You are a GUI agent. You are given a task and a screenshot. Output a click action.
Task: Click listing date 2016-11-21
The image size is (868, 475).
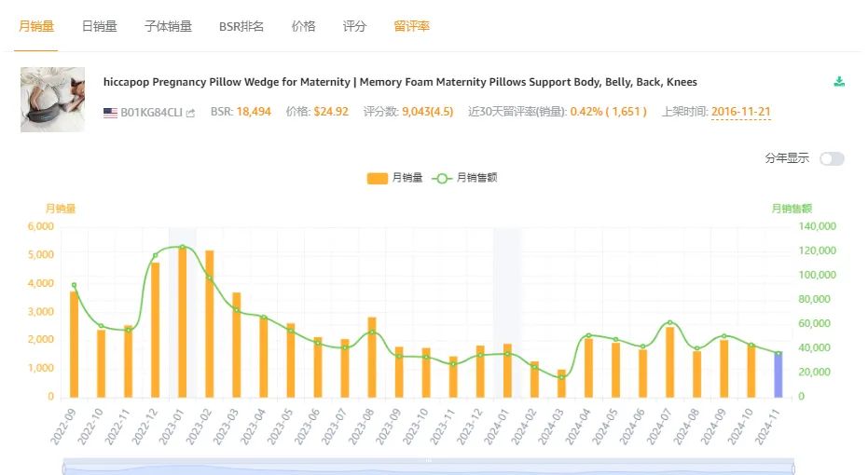click(740, 112)
